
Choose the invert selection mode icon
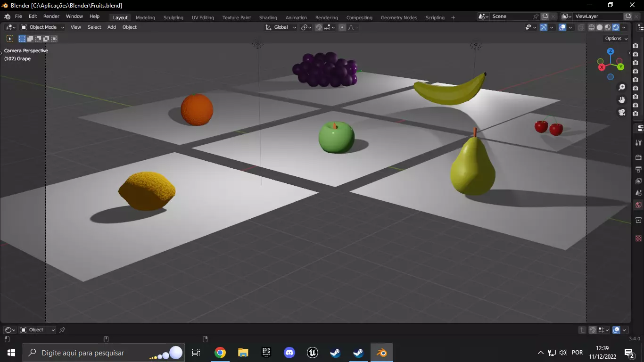(x=46, y=39)
